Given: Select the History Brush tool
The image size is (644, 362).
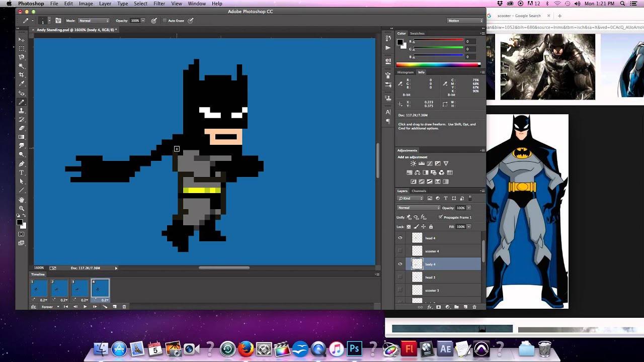Looking at the screenshot, I should 22,119.
